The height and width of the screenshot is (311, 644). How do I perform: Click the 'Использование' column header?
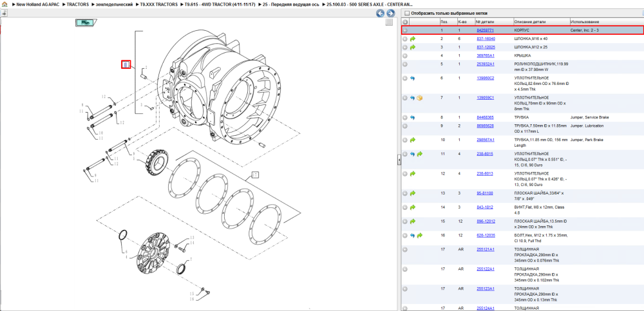tap(585, 22)
